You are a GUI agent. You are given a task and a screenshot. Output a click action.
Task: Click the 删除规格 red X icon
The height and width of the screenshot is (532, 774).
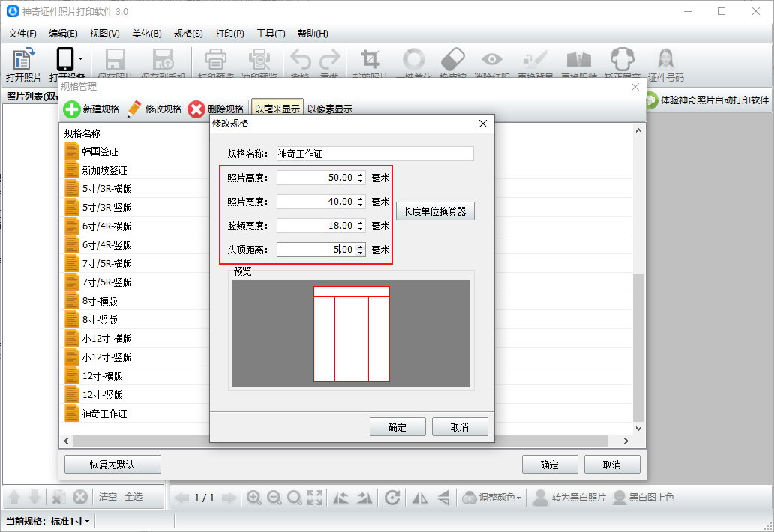[196, 109]
